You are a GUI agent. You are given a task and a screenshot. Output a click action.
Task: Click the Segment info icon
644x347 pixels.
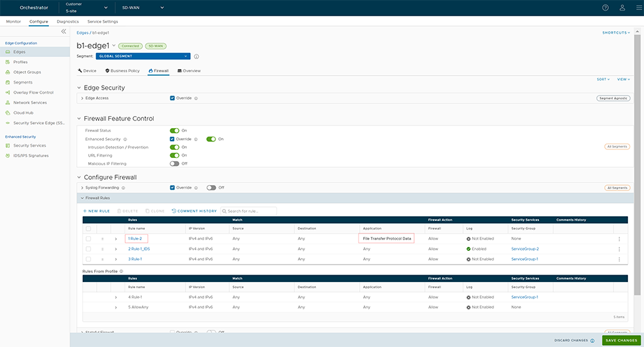197,56
